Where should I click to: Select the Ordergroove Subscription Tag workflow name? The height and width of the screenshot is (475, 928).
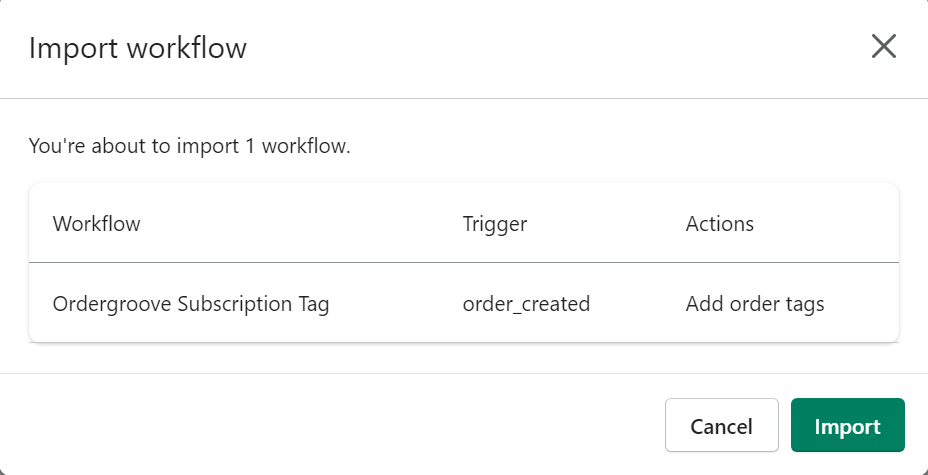click(x=191, y=304)
